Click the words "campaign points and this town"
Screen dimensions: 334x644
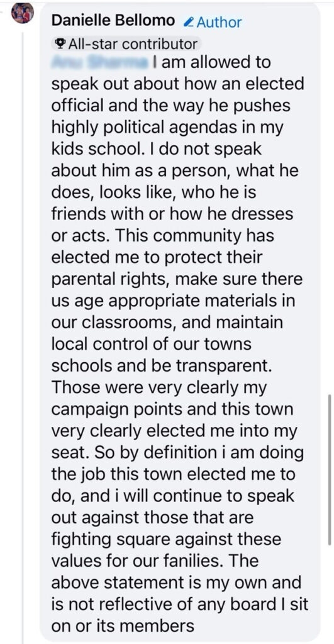click(x=172, y=410)
